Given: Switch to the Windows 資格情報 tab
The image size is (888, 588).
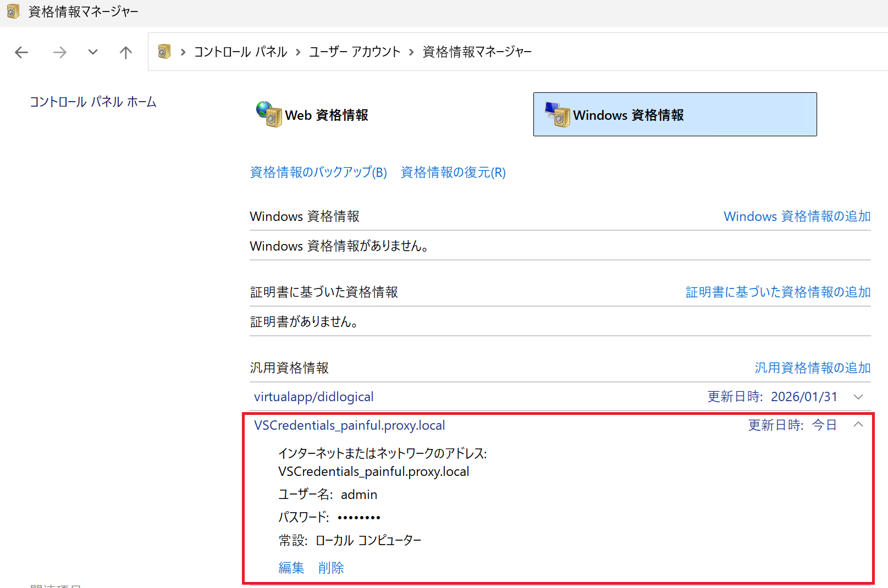Looking at the screenshot, I should pos(629,115).
